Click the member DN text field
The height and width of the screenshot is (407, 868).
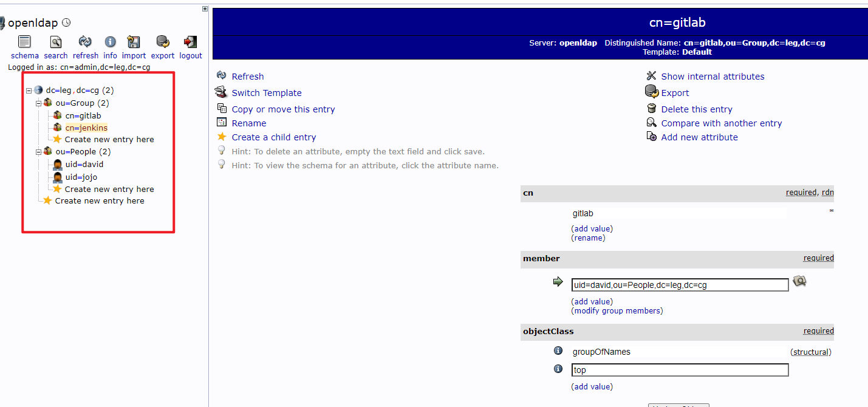pyautogui.click(x=680, y=285)
